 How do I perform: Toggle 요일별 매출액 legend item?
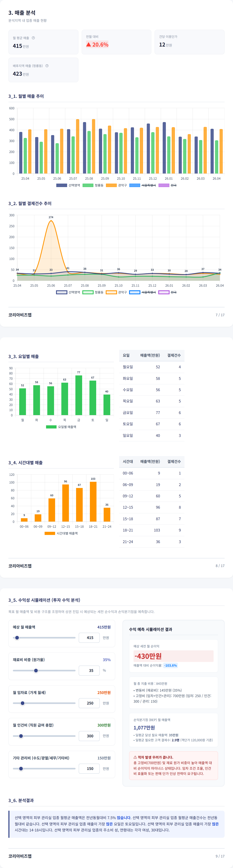tap(61, 427)
